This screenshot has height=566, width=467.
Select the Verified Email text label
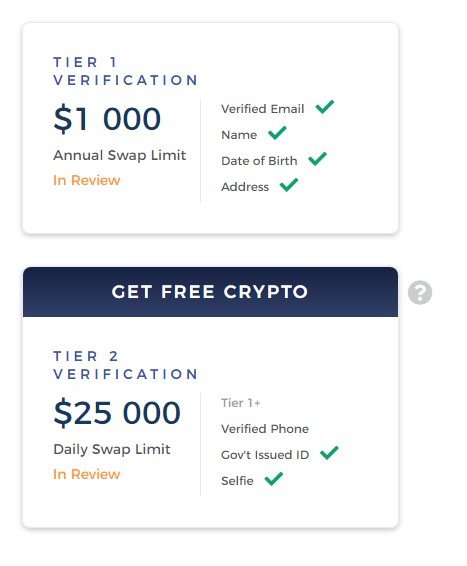coord(263,109)
